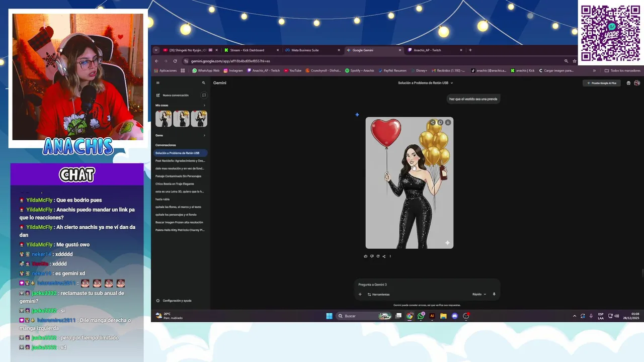
Task: Open conversation Paisaje Contaminado Sin Personajes
Action: [x=180, y=176]
